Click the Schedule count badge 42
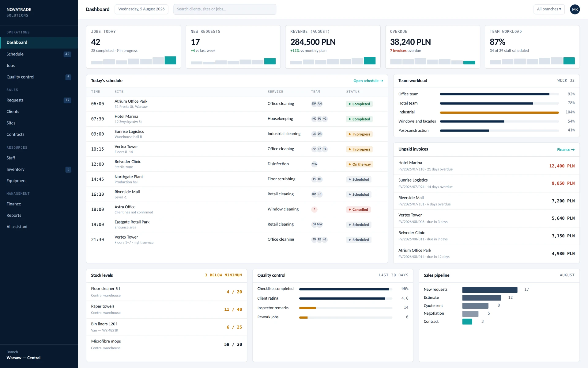This screenshot has height=368, width=588. [67, 54]
